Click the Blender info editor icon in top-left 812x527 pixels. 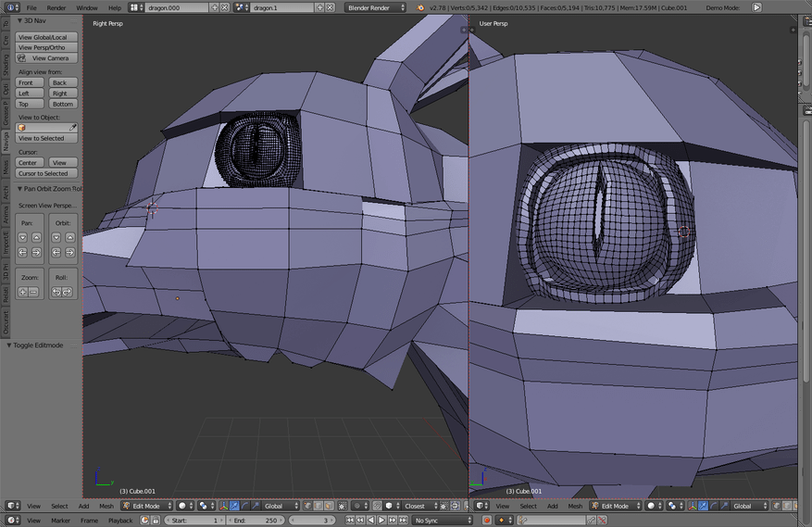(11, 7)
